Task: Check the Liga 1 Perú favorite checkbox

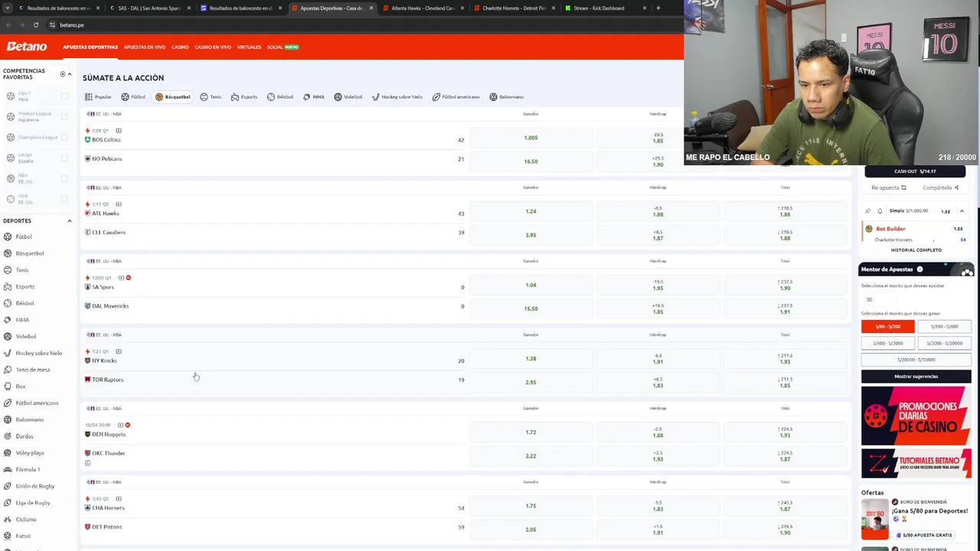Action: [64, 96]
